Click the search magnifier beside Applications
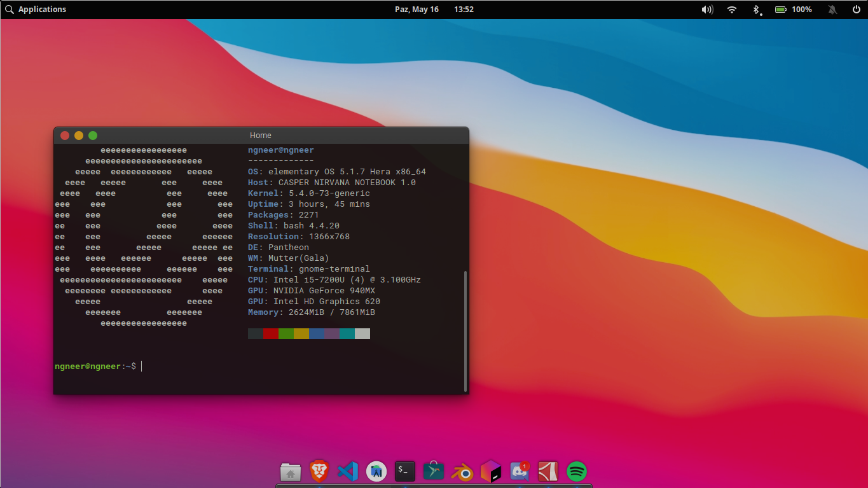Image resolution: width=868 pixels, height=488 pixels. coord(9,10)
